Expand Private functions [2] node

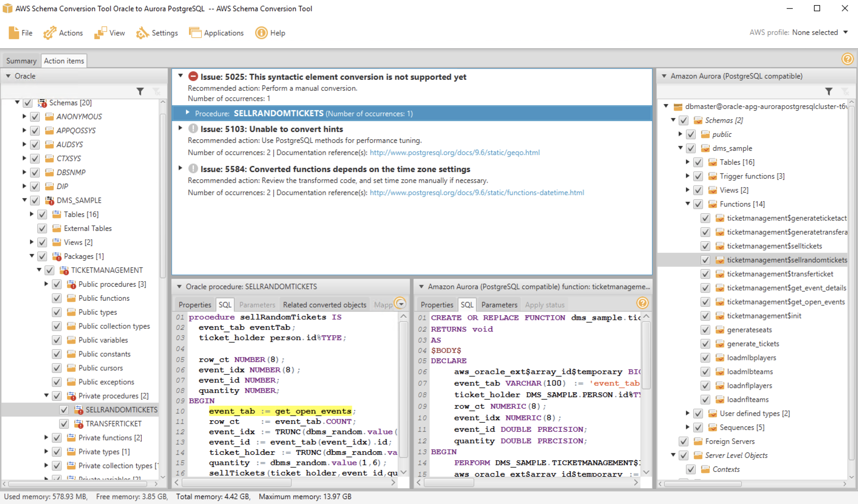[46, 437]
